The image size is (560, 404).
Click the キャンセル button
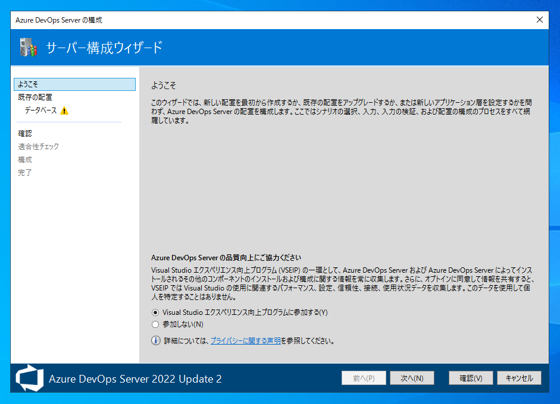click(519, 378)
